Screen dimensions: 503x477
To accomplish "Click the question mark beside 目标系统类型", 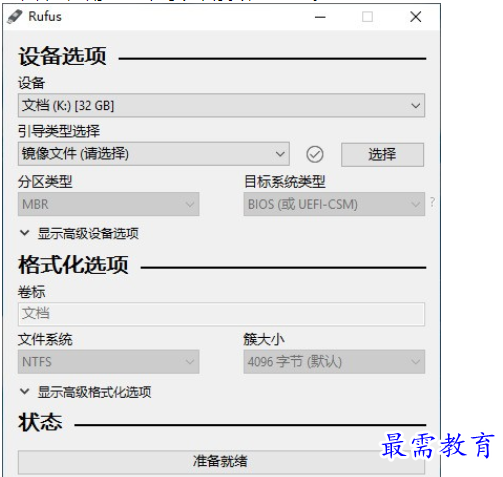I will click(x=432, y=202).
